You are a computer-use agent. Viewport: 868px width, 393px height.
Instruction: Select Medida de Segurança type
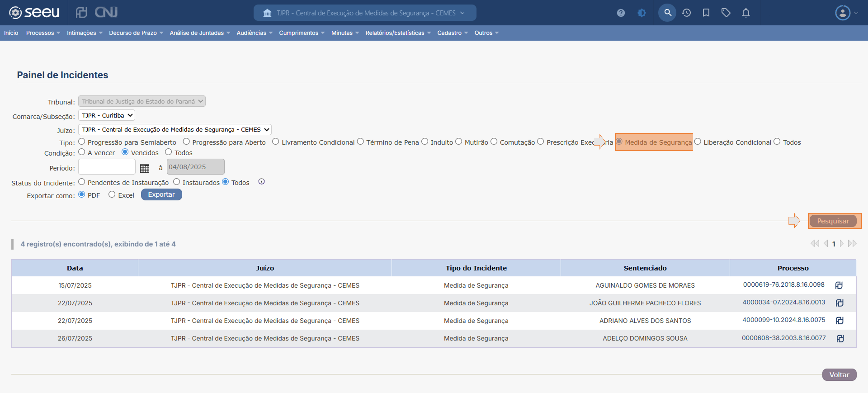(x=619, y=142)
